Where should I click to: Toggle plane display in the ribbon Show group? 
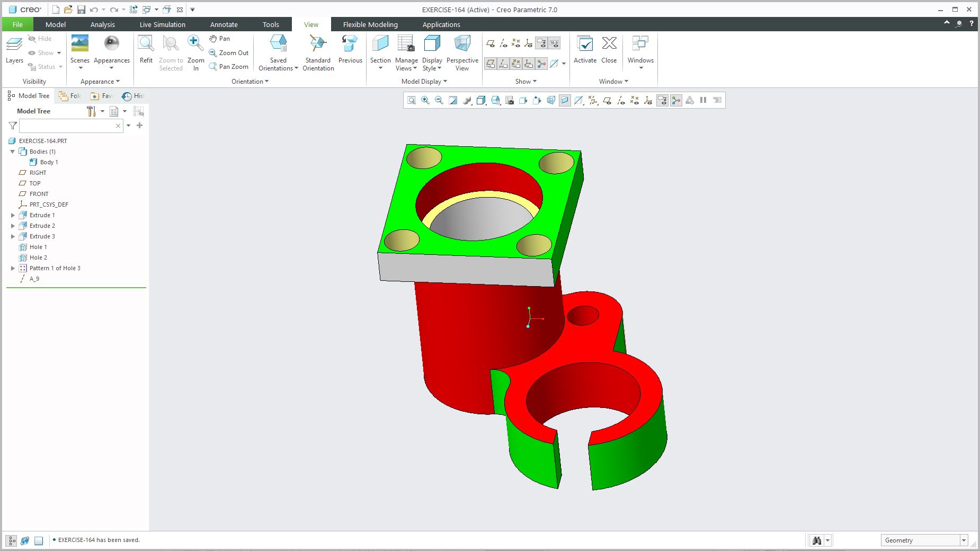491,43
